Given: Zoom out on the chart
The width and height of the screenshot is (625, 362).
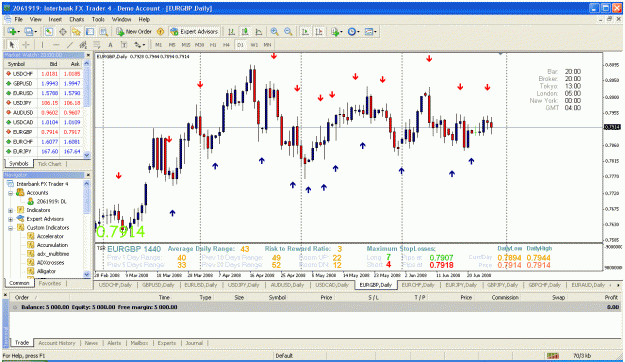Looking at the screenshot, I should [288, 31].
